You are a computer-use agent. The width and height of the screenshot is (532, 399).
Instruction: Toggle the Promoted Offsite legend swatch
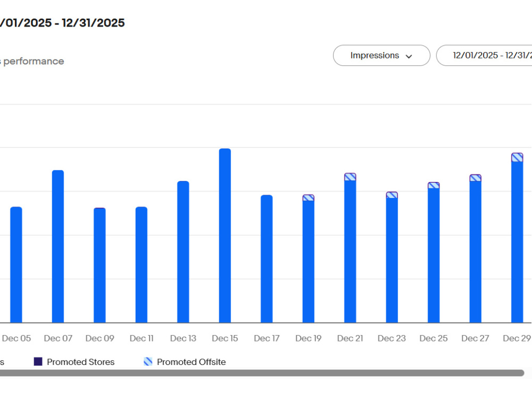148,361
